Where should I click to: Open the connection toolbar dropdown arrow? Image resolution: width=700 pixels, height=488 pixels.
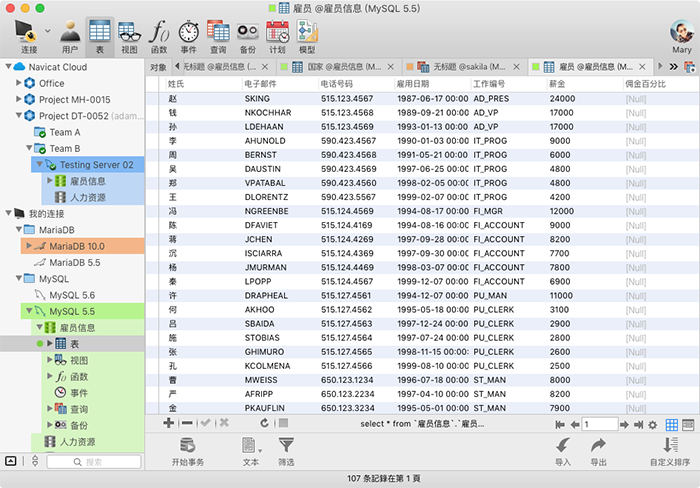(47, 31)
